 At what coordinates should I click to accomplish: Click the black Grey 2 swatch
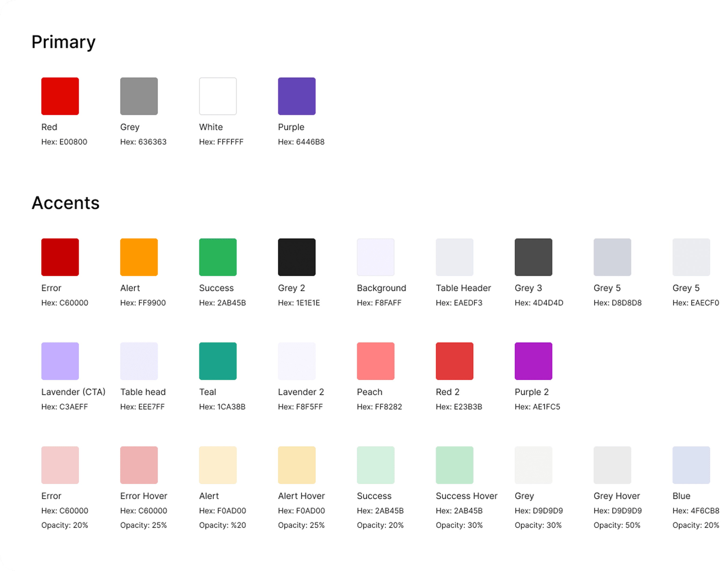(296, 257)
